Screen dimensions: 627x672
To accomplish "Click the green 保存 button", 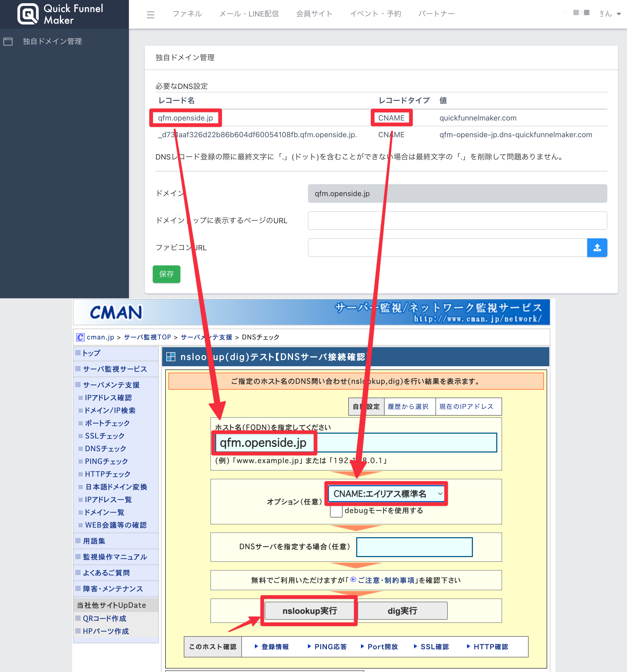I will coord(166,274).
